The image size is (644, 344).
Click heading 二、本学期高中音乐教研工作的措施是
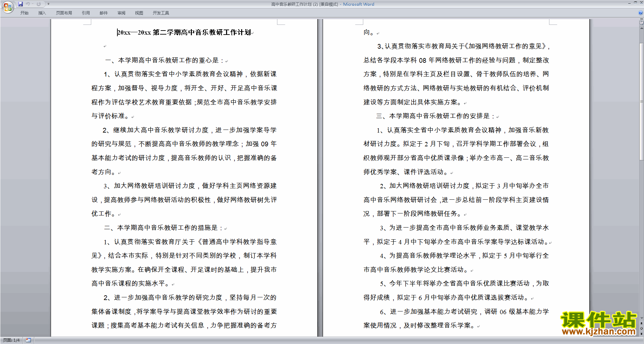164,228
